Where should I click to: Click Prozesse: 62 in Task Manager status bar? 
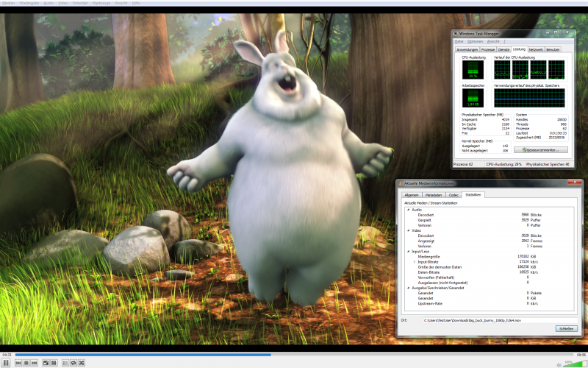pos(463,164)
